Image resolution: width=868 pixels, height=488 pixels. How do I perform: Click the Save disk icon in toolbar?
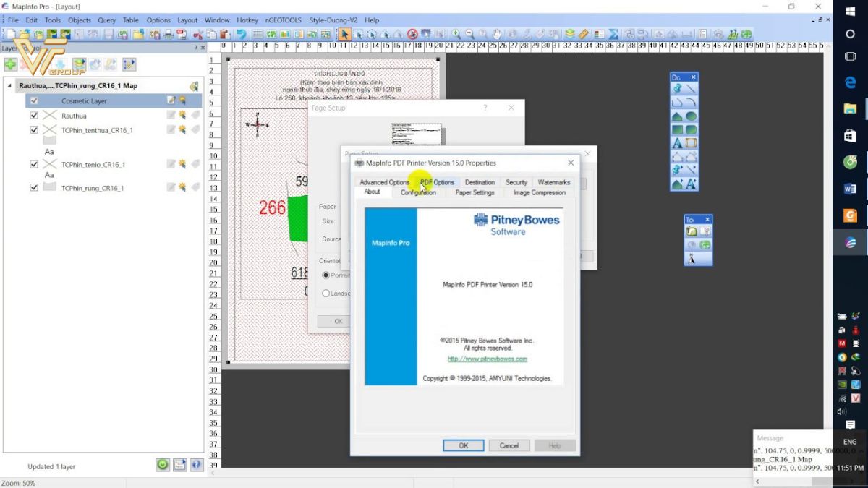coord(109,34)
